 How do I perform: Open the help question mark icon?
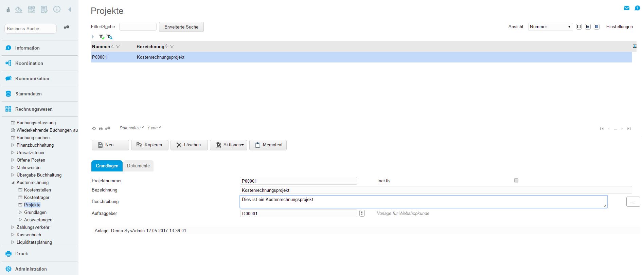tap(637, 8)
